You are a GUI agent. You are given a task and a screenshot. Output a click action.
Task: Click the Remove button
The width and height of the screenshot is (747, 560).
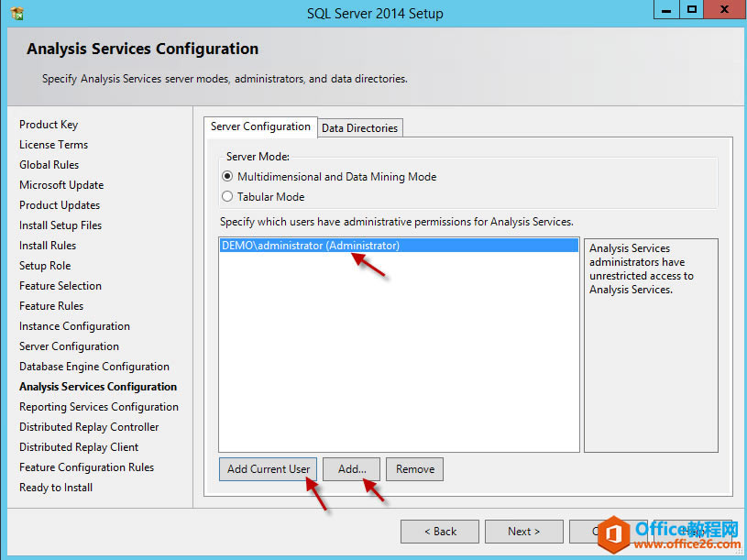click(x=414, y=469)
